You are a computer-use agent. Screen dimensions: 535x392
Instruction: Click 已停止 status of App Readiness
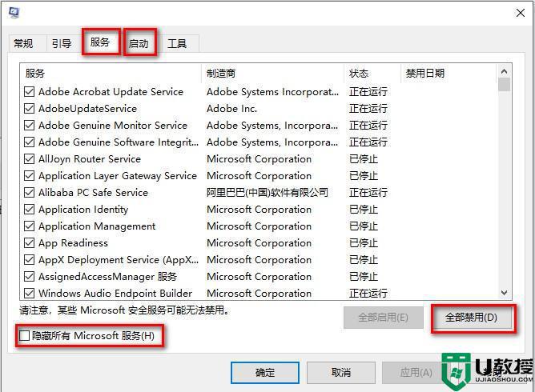pyautogui.click(x=364, y=242)
